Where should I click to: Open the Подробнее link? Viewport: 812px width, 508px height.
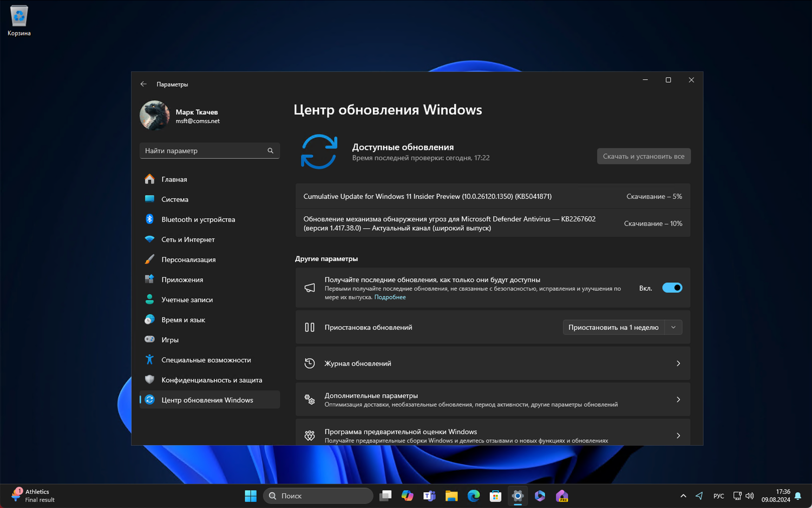click(x=390, y=297)
